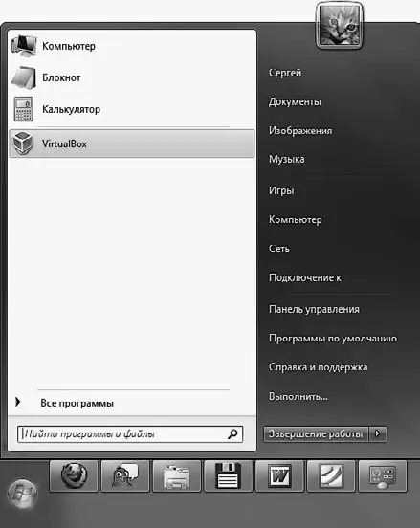The image size is (420, 528).
Task: Click the Windows Start orb
Action: 22,494
